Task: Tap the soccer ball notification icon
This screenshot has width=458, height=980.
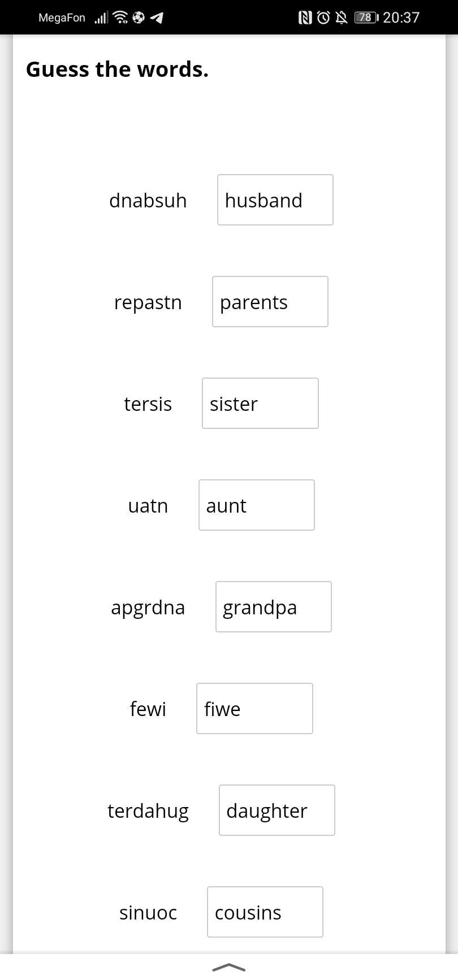Action: click(x=139, y=18)
